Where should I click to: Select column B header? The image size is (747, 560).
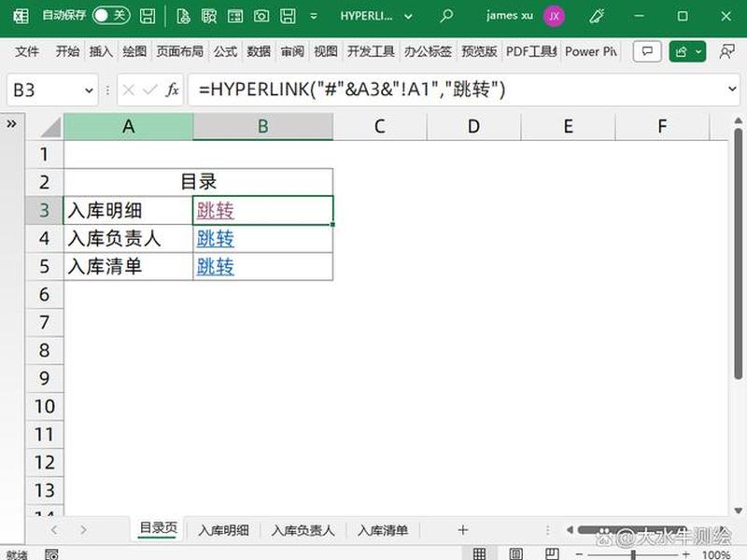click(x=263, y=127)
